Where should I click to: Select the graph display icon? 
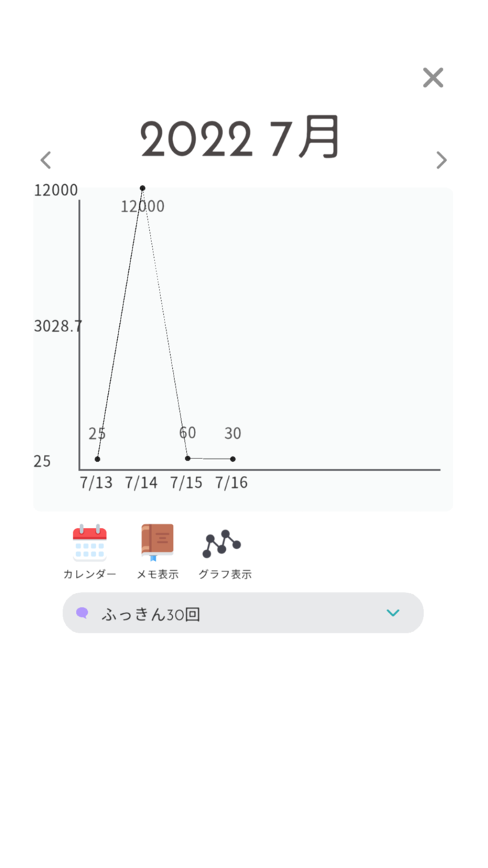[x=222, y=544]
